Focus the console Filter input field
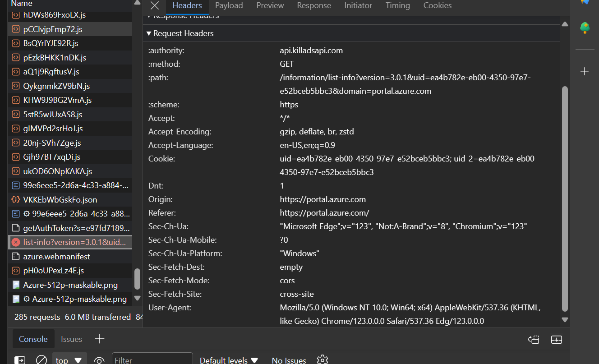Image resolution: width=599 pixels, height=364 pixels. point(152,360)
